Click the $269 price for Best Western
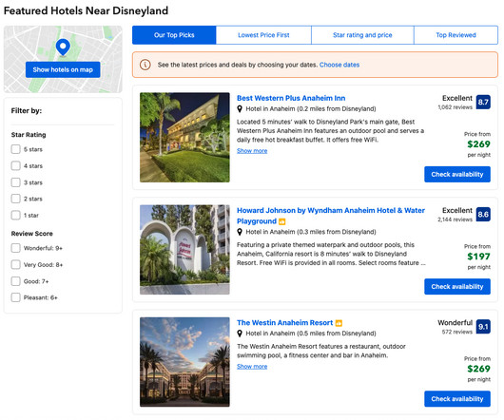The height and width of the screenshot is (420, 504). pyautogui.click(x=478, y=144)
